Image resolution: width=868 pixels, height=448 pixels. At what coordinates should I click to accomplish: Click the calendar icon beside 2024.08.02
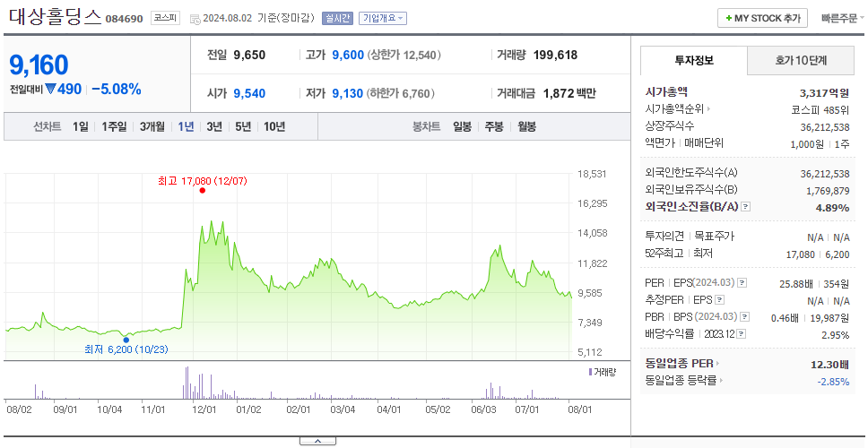tap(195, 18)
